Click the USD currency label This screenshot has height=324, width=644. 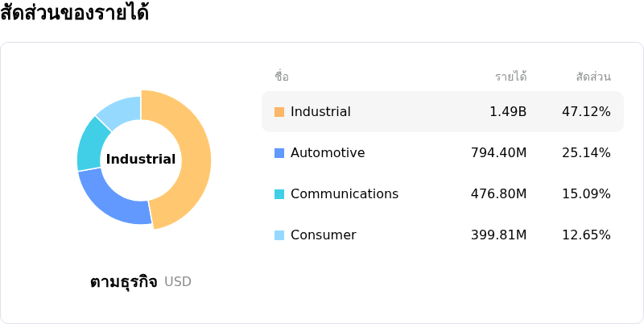pyautogui.click(x=178, y=282)
